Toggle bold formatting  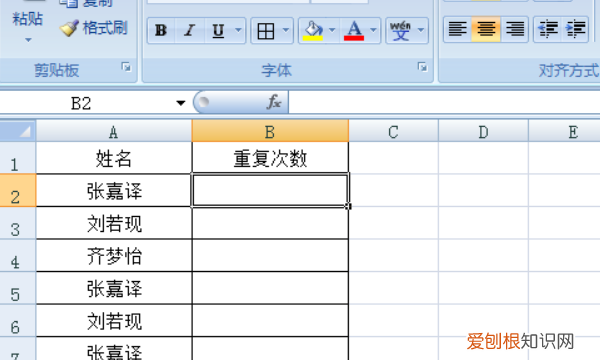coord(161,30)
